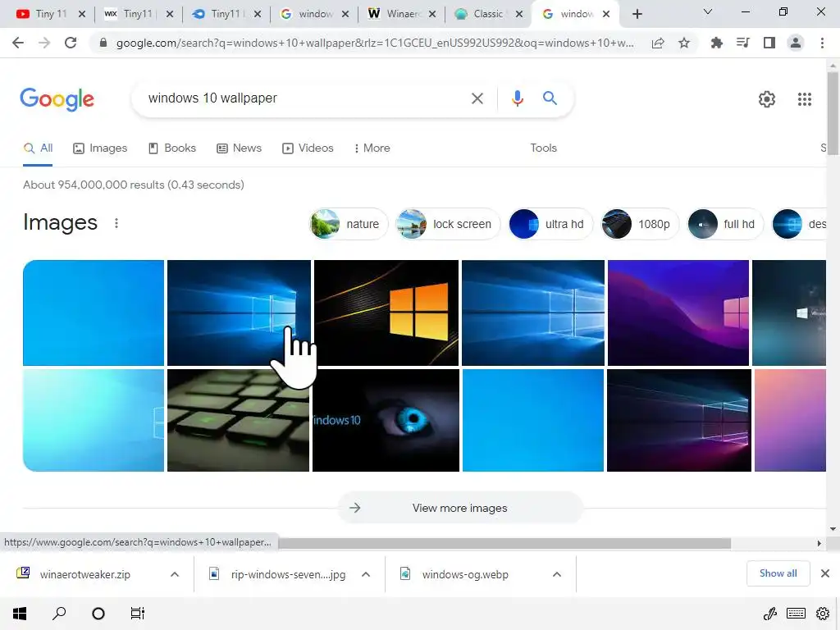Open the taskbar settings gear

[x=822, y=614]
